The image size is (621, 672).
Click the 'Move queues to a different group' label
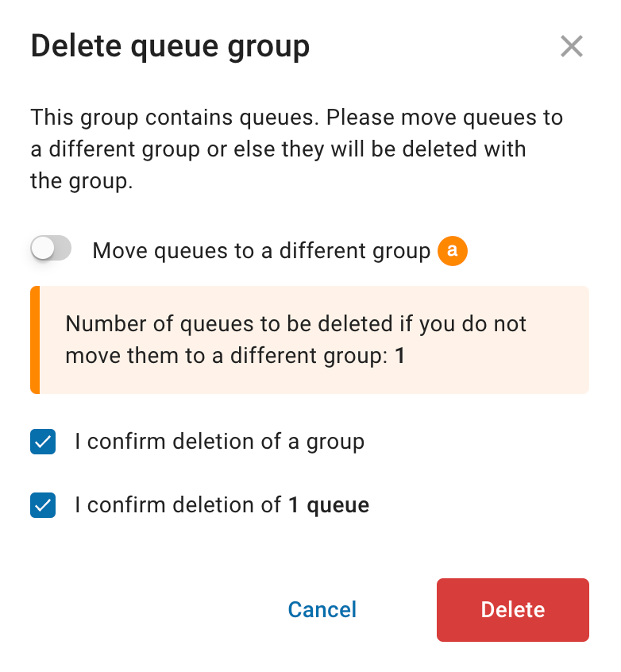click(x=261, y=251)
